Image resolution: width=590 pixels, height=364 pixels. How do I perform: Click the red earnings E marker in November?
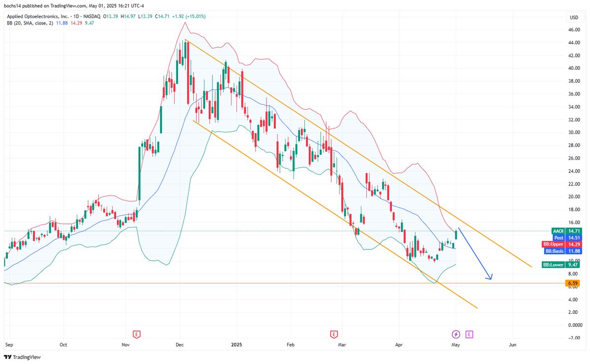(x=137, y=335)
